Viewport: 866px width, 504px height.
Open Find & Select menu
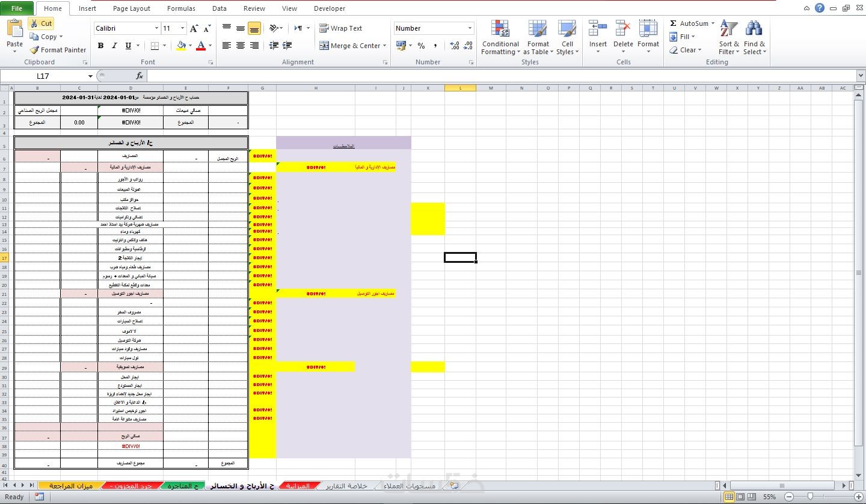(754, 37)
